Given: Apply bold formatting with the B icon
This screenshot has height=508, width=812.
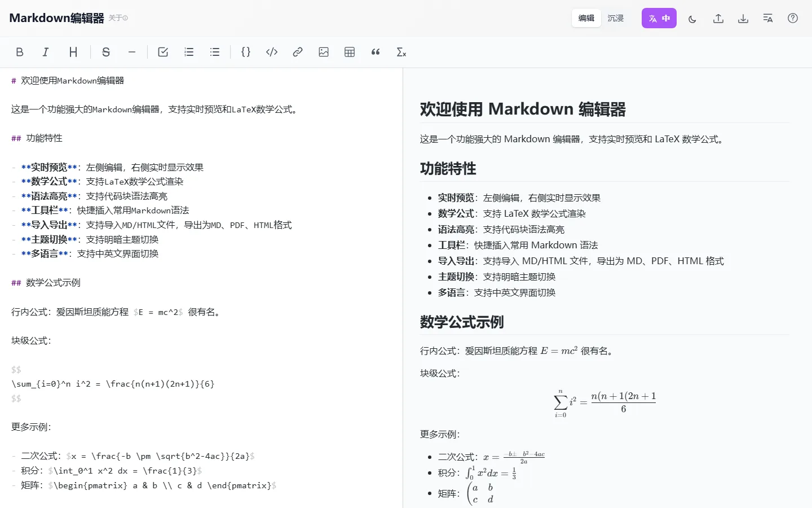Looking at the screenshot, I should pos(20,52).
